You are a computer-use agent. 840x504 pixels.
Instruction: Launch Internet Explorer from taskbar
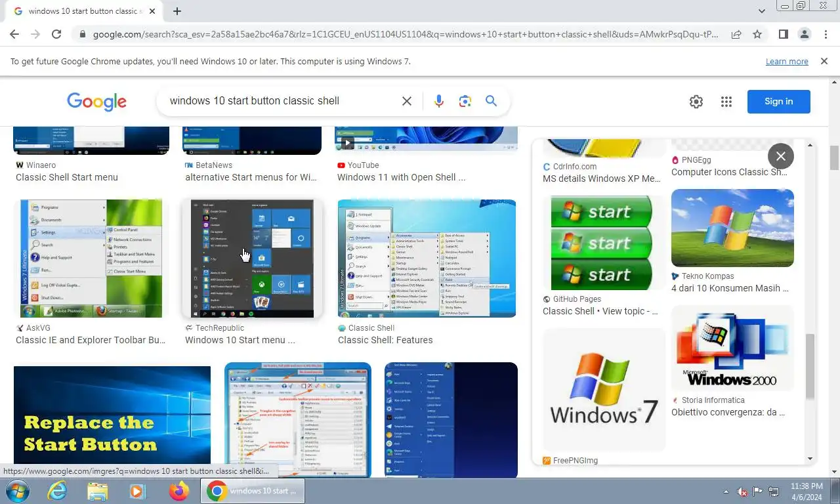(58, 491)
